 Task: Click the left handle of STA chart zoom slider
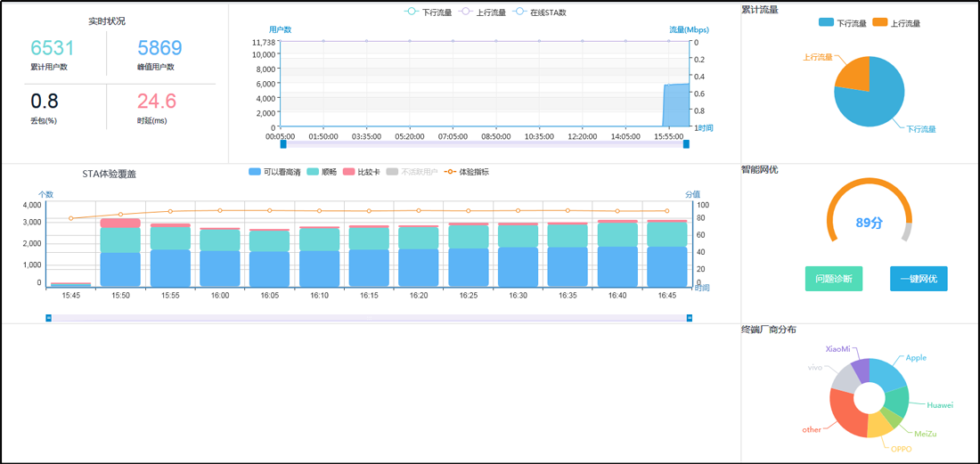[48, 318]
